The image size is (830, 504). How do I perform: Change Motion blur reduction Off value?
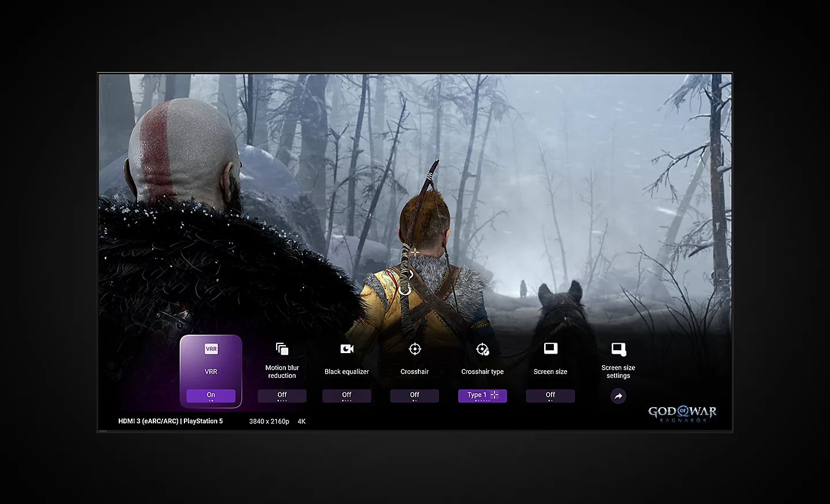coord(282,395)
